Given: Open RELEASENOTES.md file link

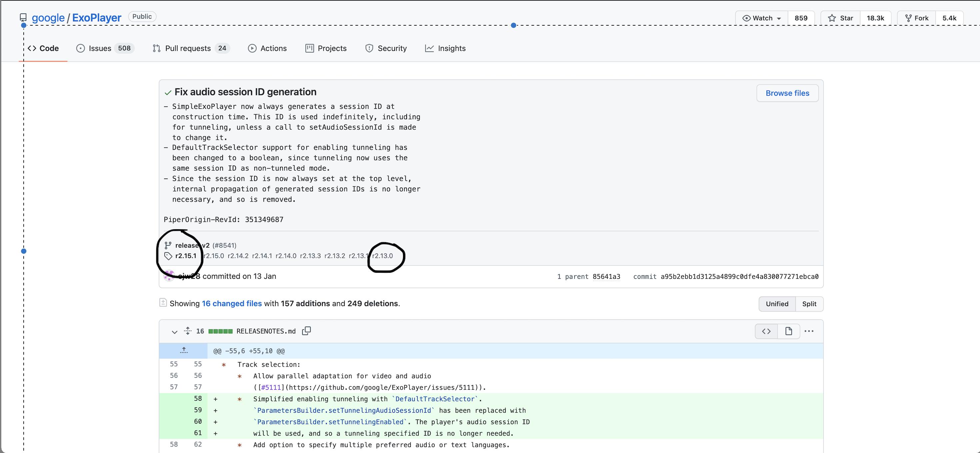Looking at the screenshot, I should 266,331.
